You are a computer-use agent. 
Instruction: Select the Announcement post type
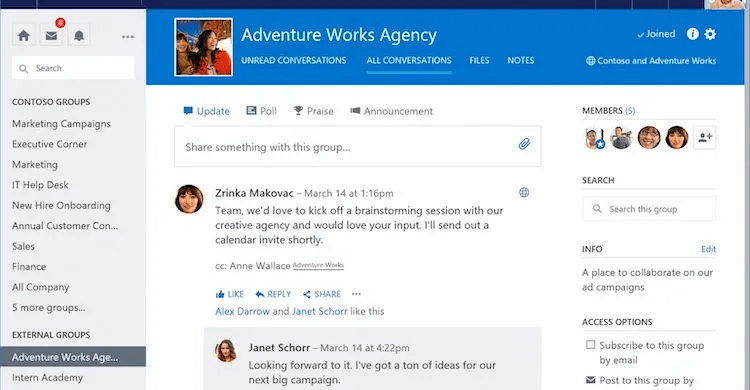391,111
